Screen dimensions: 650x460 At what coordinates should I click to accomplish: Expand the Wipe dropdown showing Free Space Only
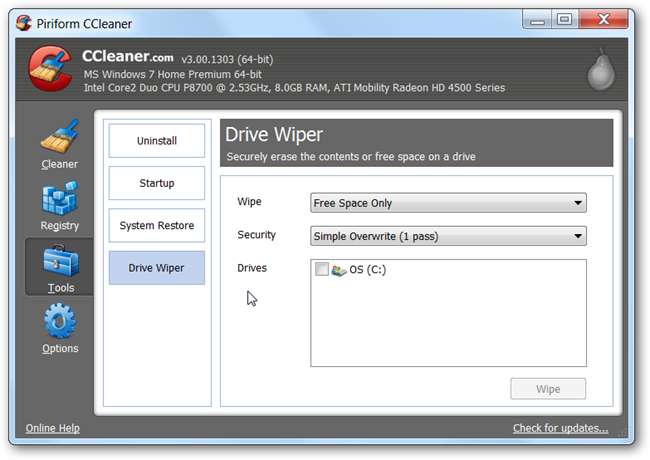[x=448, y=203]
